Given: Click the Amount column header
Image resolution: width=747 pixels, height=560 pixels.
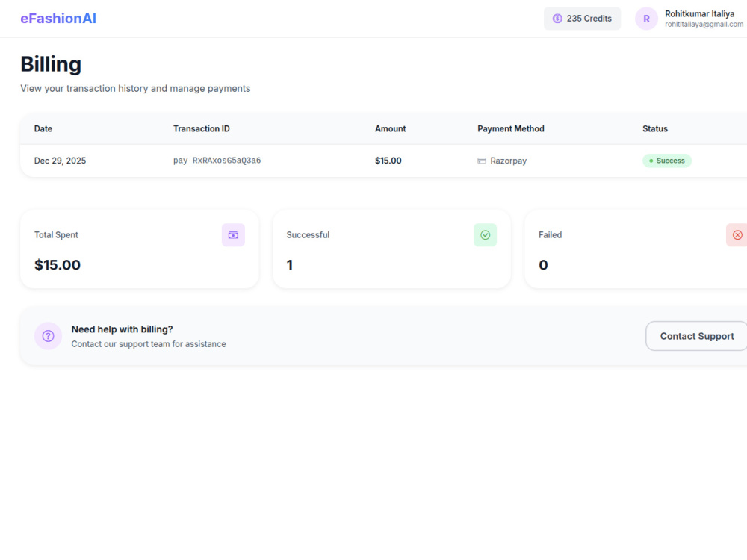Looking at the screenshot, I should click(390, 128).
